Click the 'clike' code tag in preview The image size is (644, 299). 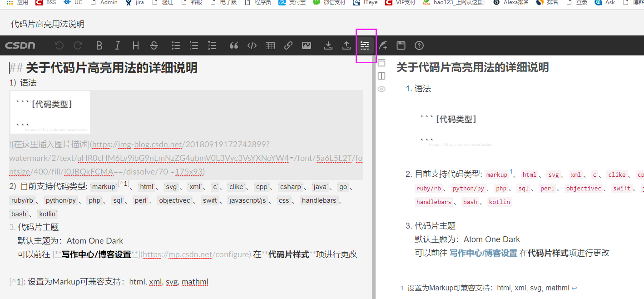[617, 174]
